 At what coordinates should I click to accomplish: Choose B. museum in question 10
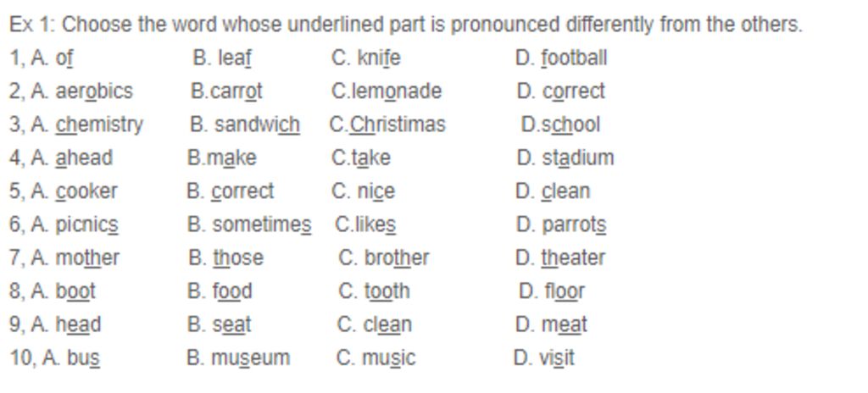(238, 357)
